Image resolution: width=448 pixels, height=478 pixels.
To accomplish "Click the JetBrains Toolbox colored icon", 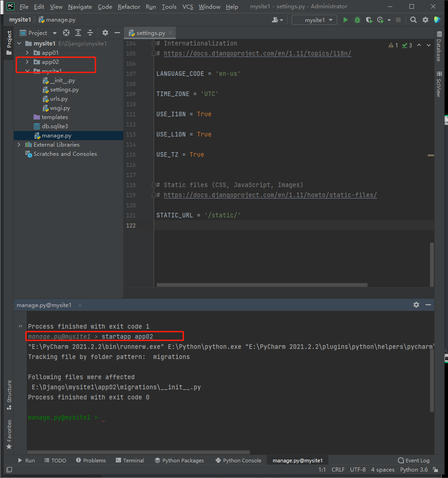I will coord(437,20).
